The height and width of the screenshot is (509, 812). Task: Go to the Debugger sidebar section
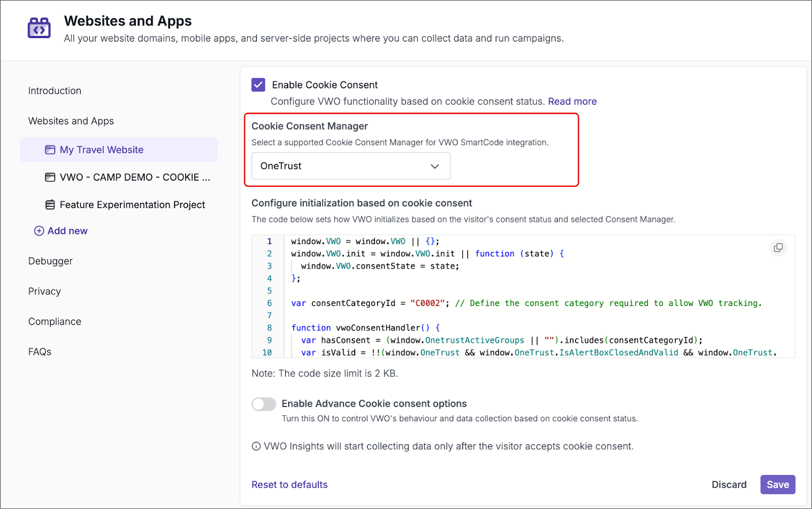(50, 261)
